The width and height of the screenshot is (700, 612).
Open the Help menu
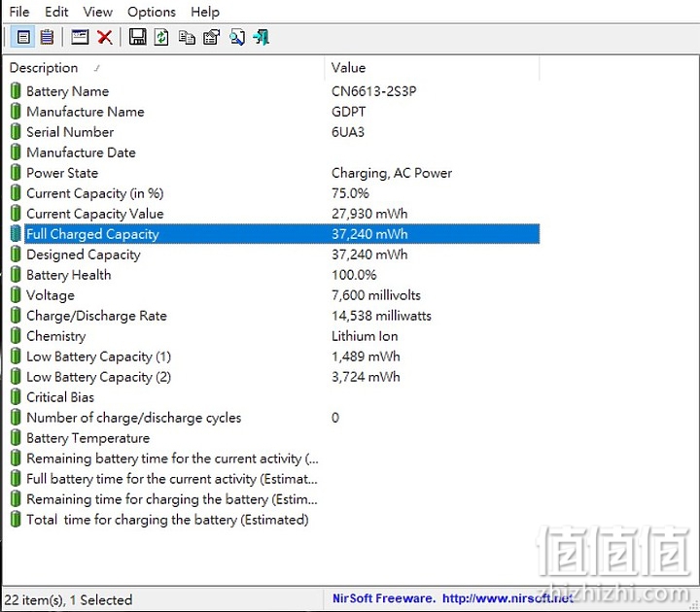coord(205,12)
